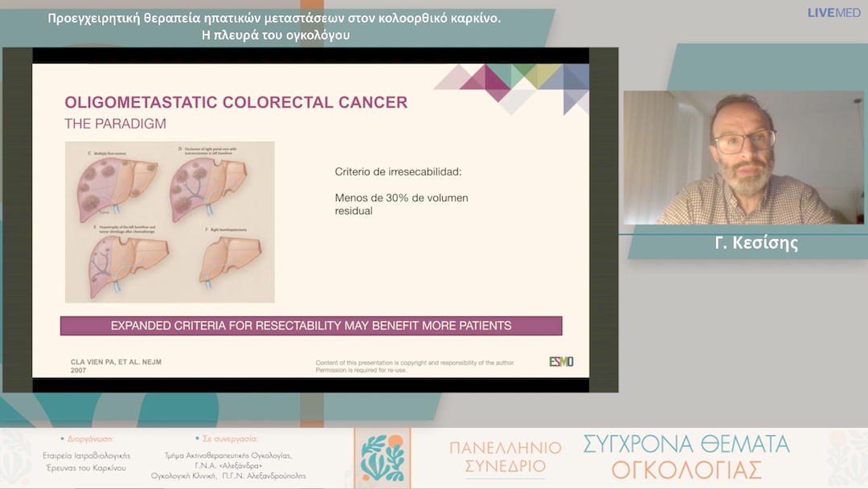Click the slide copyright notice text
Screen dimensions: 868x489
416,366
